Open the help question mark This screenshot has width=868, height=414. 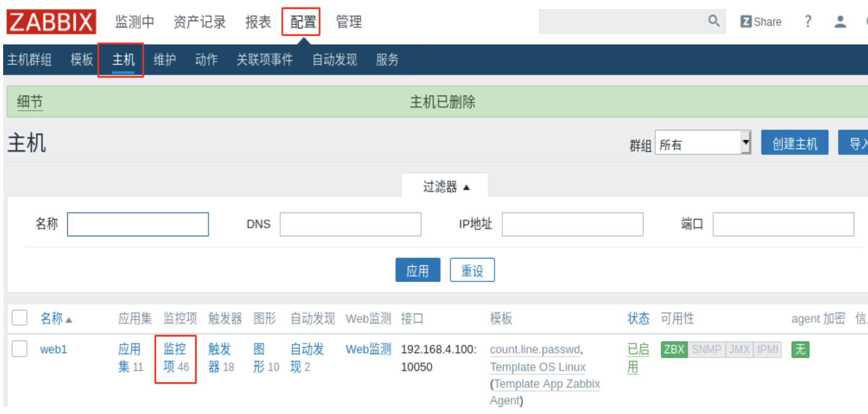pyautogui.click(x=808, y=22)
